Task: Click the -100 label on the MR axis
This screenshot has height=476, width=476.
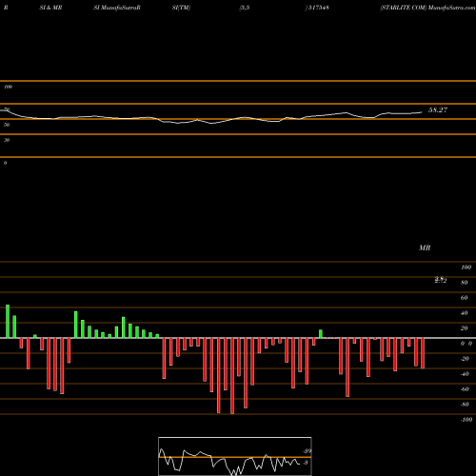Action: (466, 420)
